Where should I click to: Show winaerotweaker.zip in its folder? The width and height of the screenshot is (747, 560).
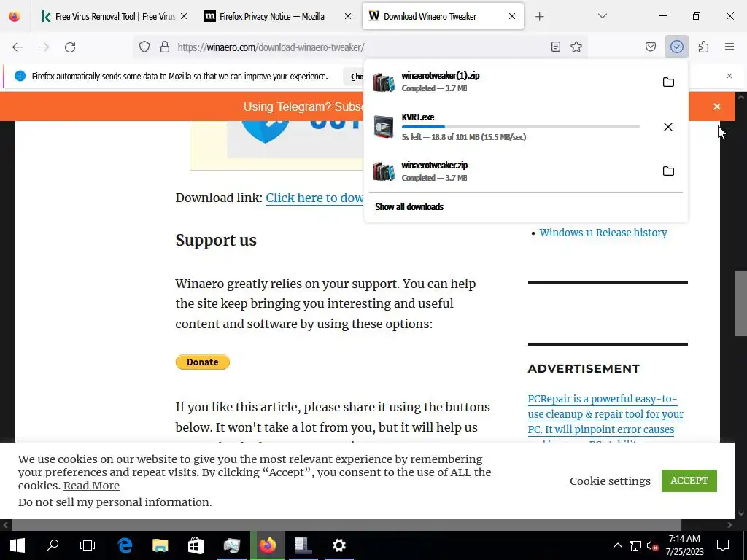click(x=668, y=171)
